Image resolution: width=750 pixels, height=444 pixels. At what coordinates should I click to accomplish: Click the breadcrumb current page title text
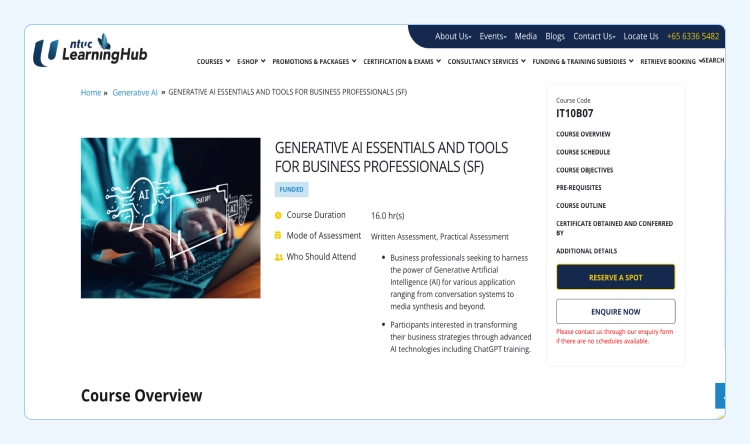[287, 92]
